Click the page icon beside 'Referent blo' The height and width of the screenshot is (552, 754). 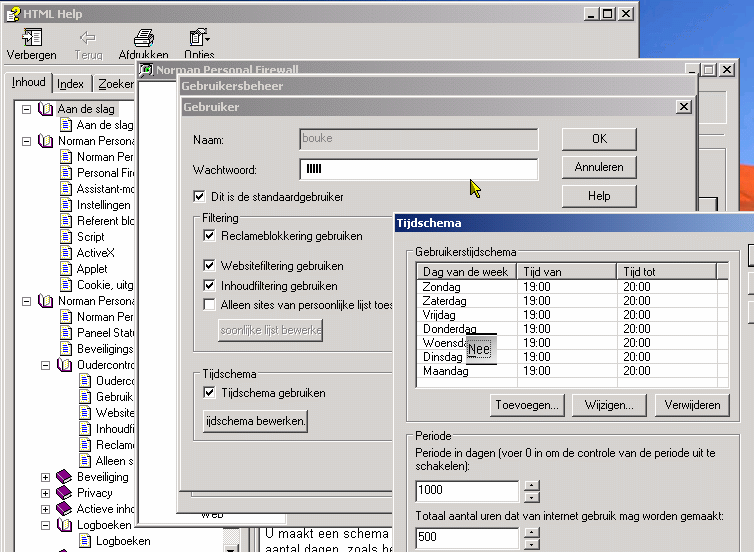pos(66,221)
